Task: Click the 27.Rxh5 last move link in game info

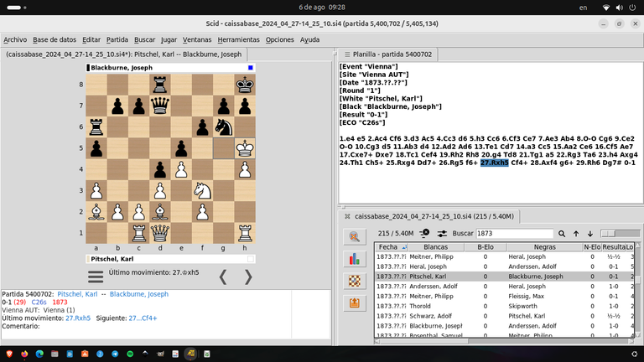Action: pos(78,318)
